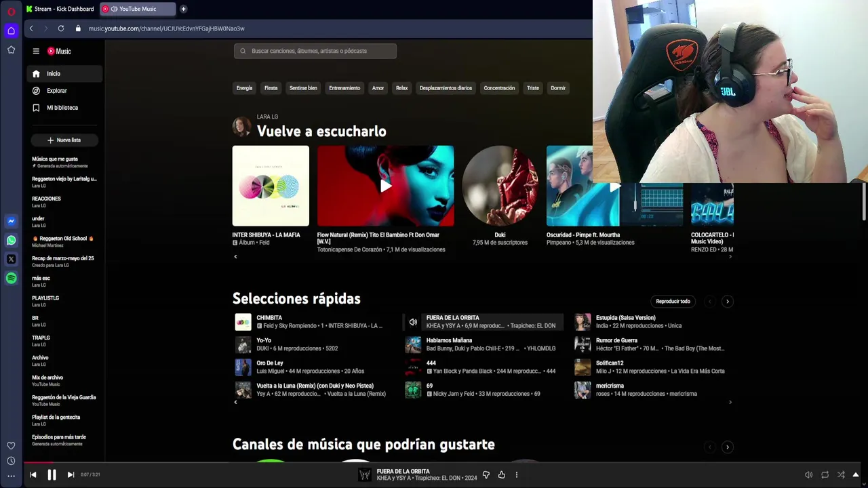The width and height of the screenshot is (868, 488).
Task: Toggle shuffle in player bar
Action: pos(841,475)
